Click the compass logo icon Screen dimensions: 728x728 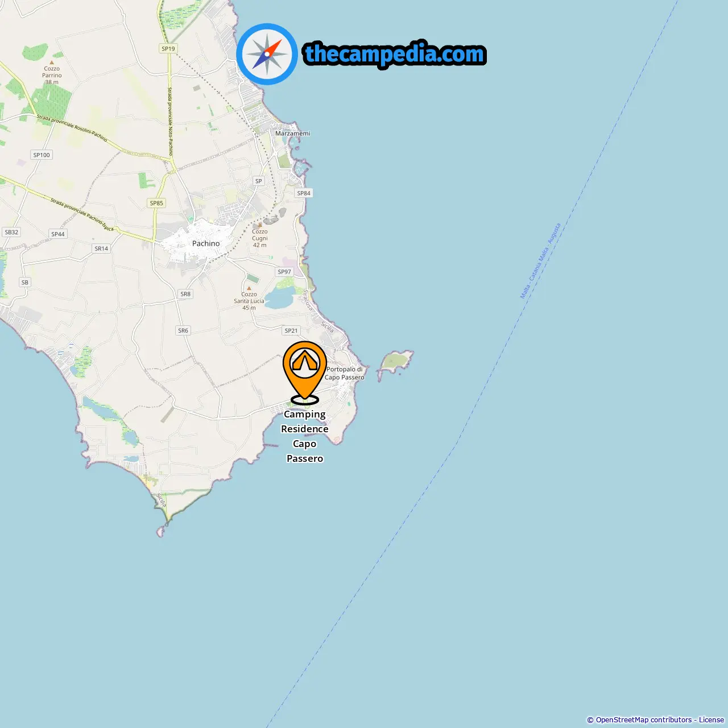click(x=267, y=54)
